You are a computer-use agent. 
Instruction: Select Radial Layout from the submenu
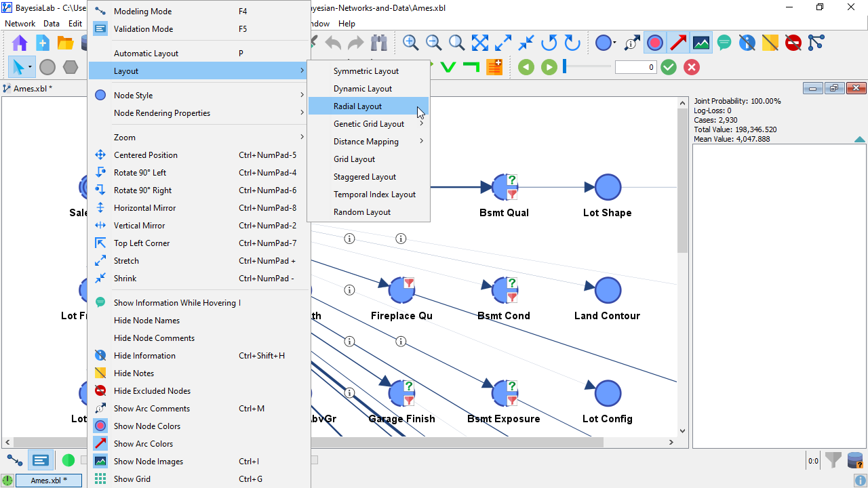tap(357, 106)
